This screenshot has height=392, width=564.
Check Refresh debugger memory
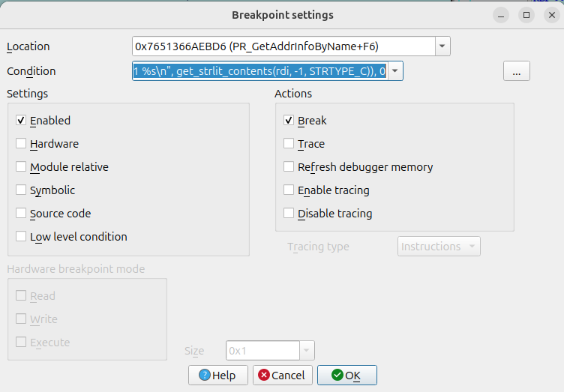(289, 166)
